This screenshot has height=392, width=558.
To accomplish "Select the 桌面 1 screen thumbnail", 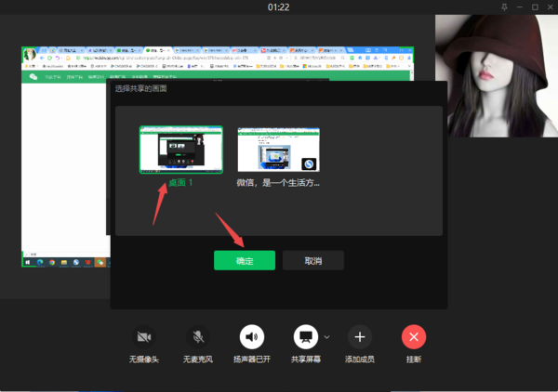I will click(181, 150).
